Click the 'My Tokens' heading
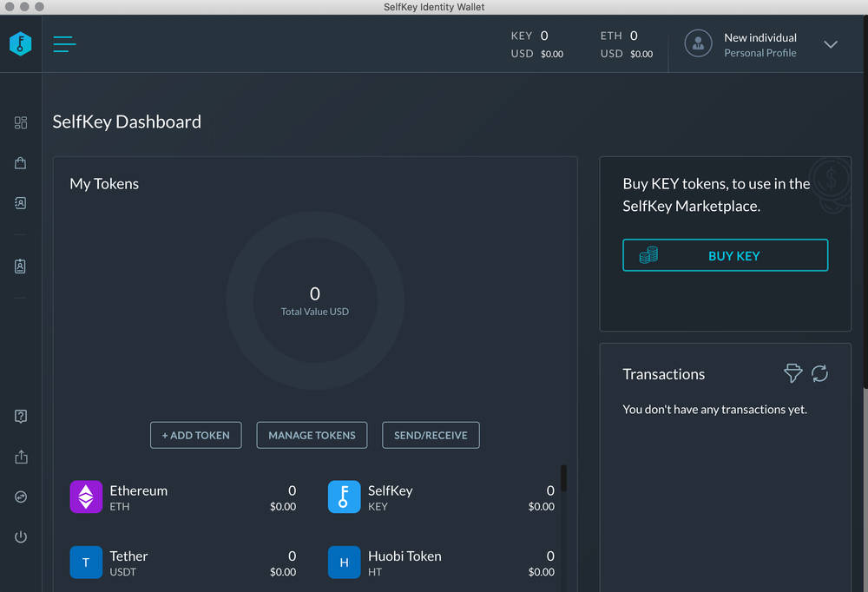The width and height of the screenshot is (868, 592). pyautogui.click(x=104, y=184)
